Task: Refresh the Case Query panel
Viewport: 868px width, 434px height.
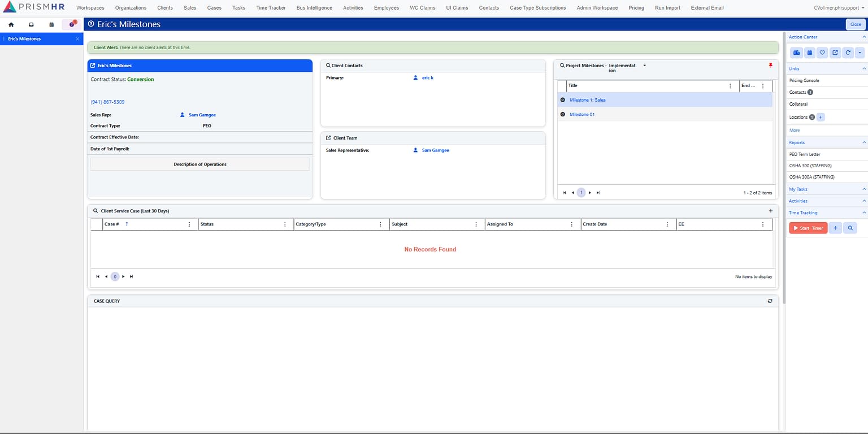Action: [769, 301]
